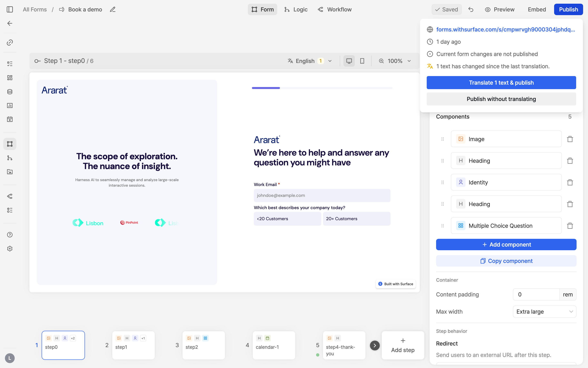Click Publish without translating
The image size is (588, 368).
coord(501,99)
